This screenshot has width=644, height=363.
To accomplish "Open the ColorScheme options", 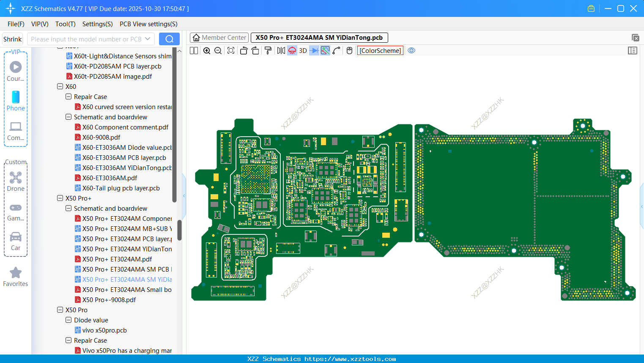I will click(380, 51).
